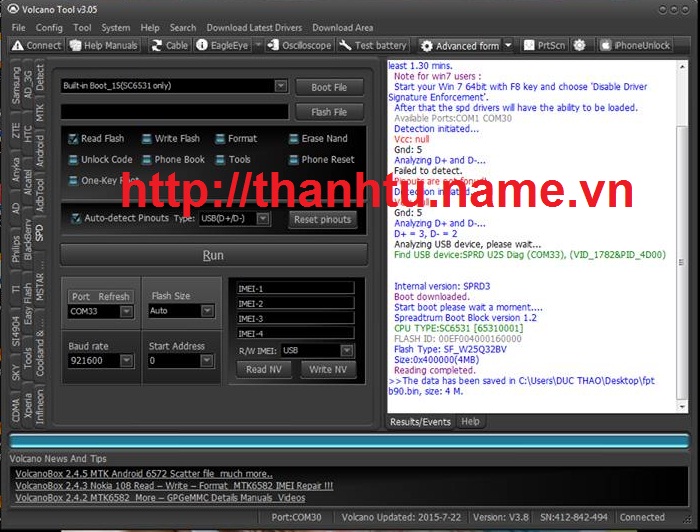
Task: Open the R/W IMEI USB dropdown
Action: point(346,350)
